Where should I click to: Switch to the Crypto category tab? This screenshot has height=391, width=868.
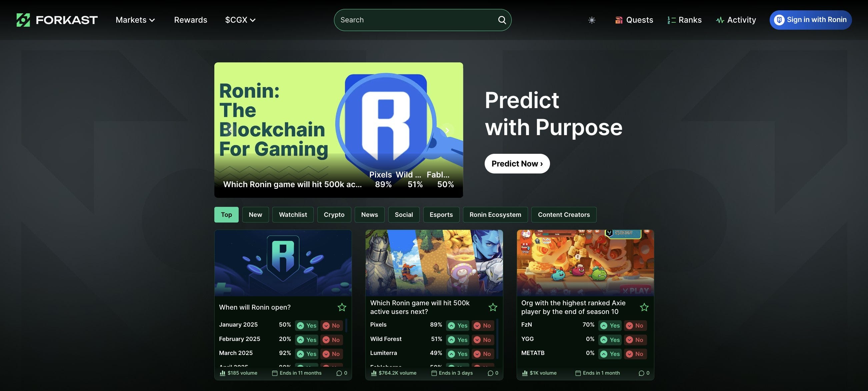pyautogui.click(x=334, y=215)
